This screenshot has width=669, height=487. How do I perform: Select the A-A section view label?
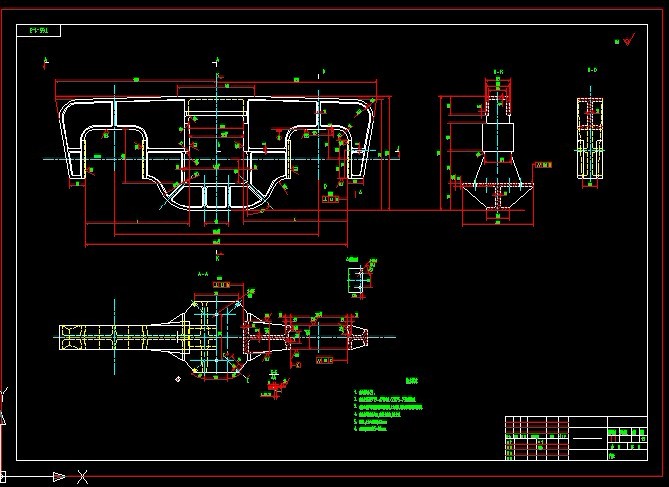pos(203,274)
